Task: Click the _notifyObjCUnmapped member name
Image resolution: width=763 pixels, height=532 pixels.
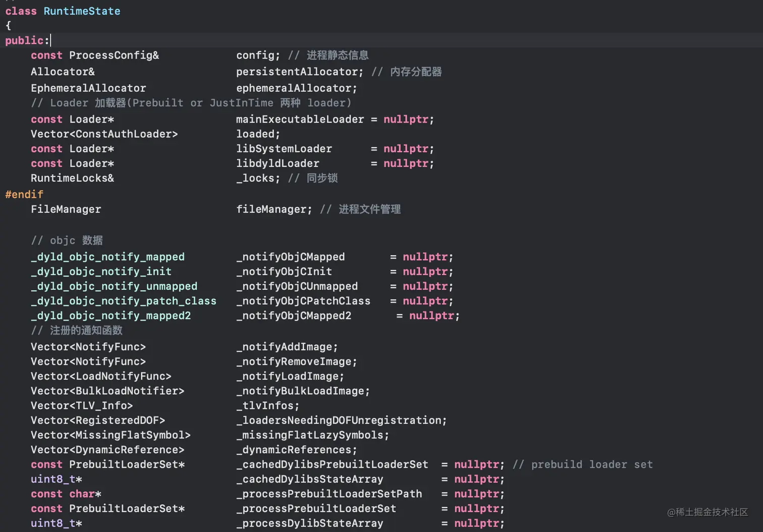Action: click(x=297, y=286)
